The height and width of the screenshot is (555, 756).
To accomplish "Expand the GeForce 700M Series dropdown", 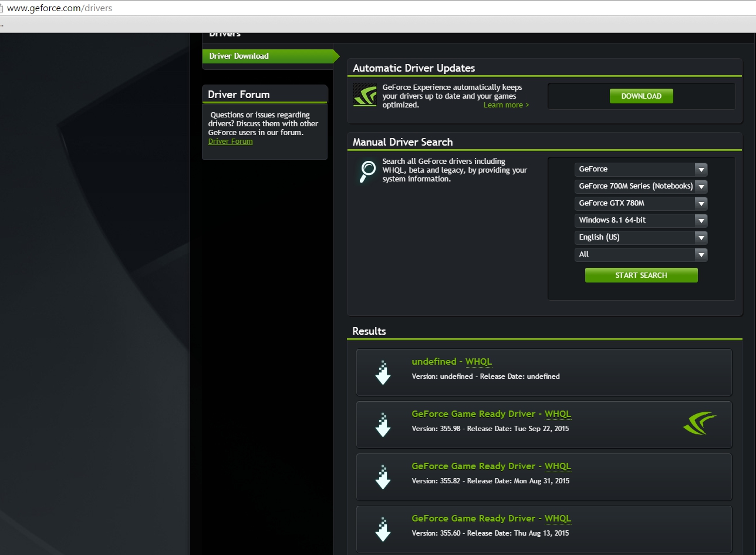I will click(640, 186).
